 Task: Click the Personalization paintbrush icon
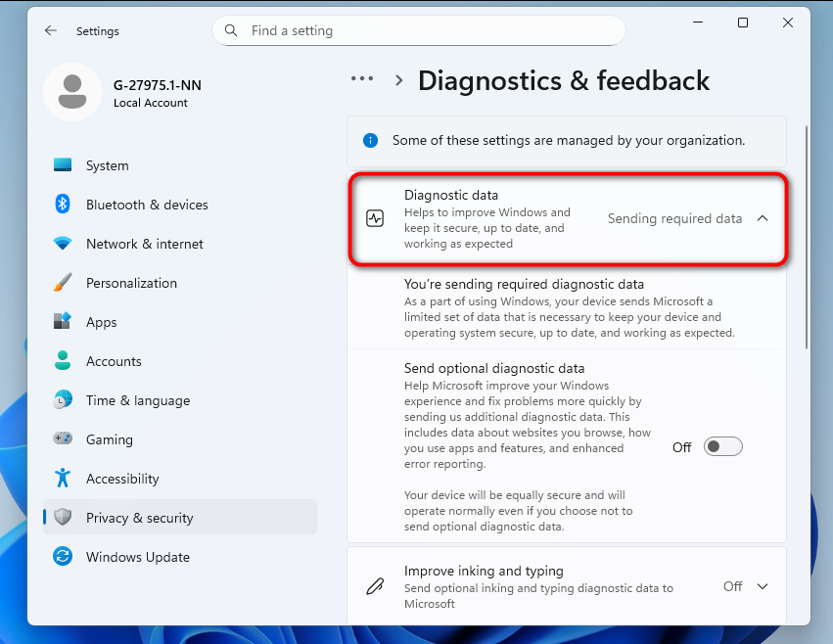(x=63, y=283)
